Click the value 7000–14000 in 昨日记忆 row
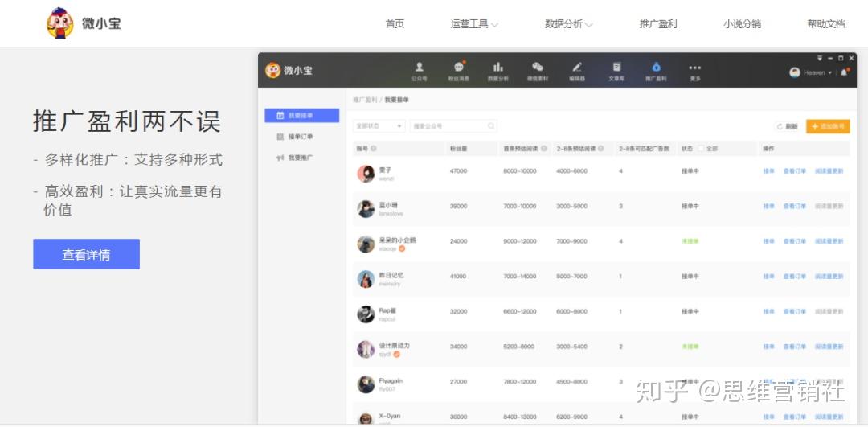Viewport: 868px width, 427px height. pos(519,277)
